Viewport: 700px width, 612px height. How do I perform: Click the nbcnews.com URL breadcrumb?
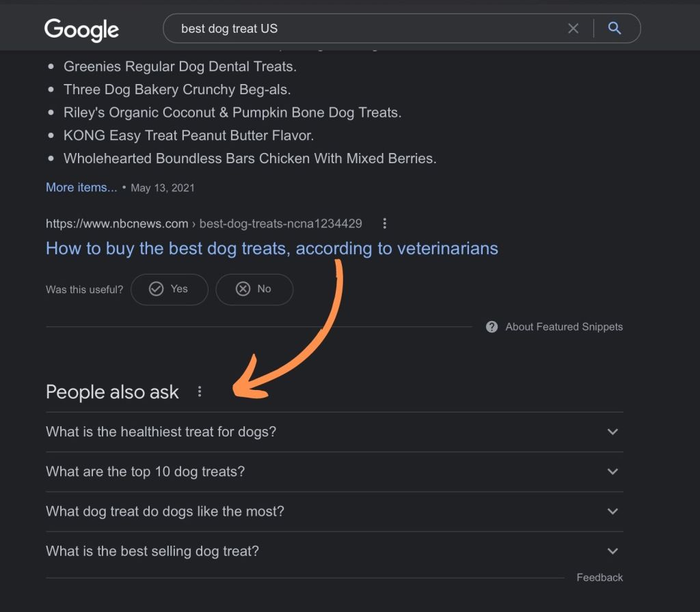204,223
